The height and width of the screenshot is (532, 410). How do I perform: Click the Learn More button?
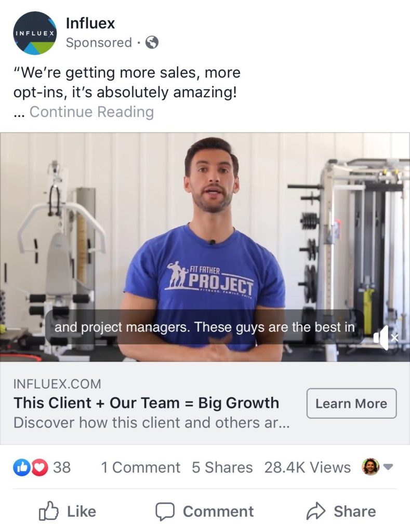click(352, 403)
